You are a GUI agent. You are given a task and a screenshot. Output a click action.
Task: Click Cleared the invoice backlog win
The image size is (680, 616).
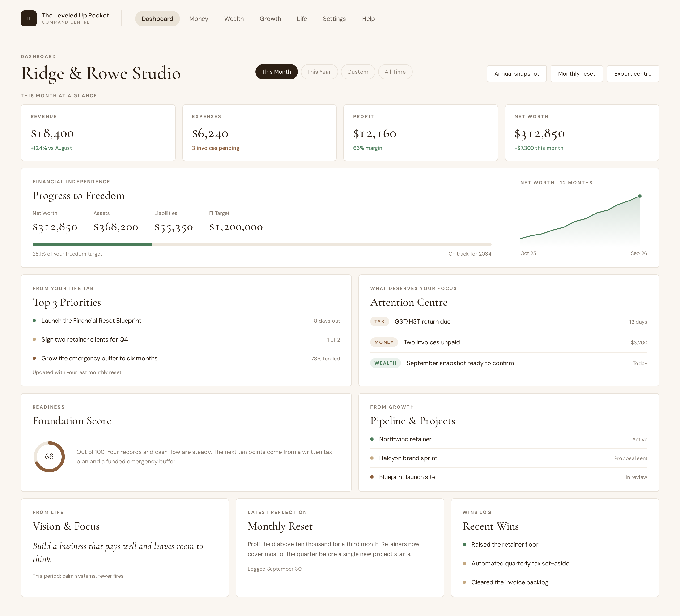tap(555, 582)
